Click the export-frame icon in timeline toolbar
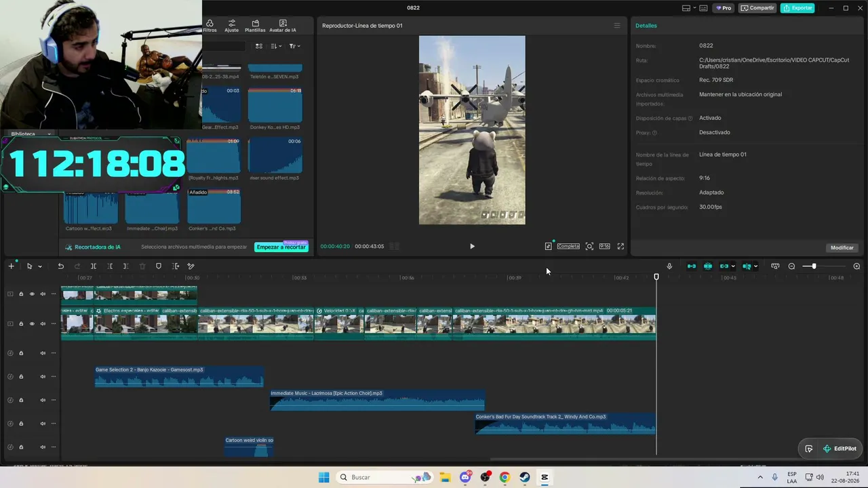 point(176,266)
